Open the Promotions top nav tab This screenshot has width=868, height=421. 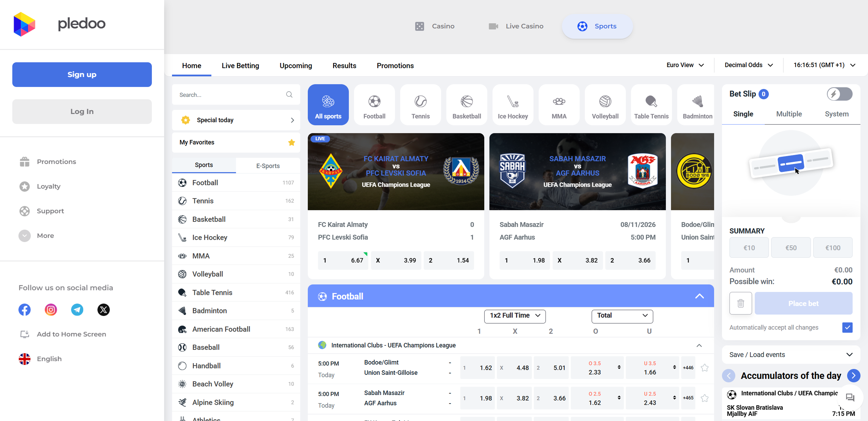coord(395,66)
